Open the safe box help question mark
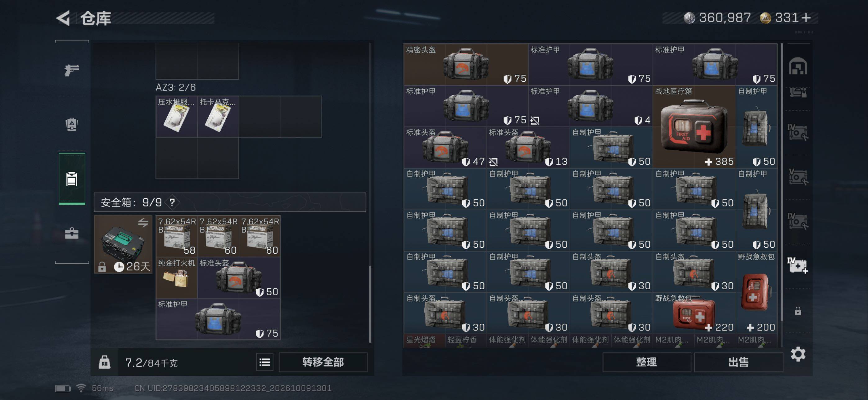This screenshot has height=400, width=868. tap(172, 202)
